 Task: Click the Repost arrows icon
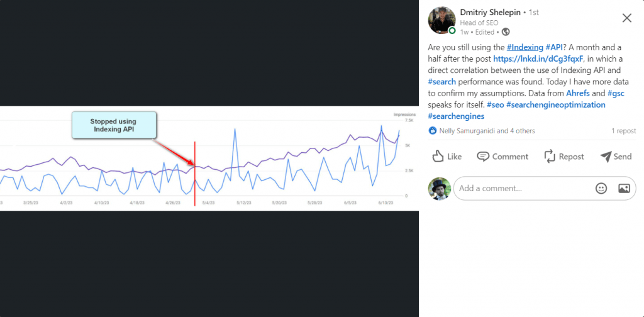click(x=549, y=157)
